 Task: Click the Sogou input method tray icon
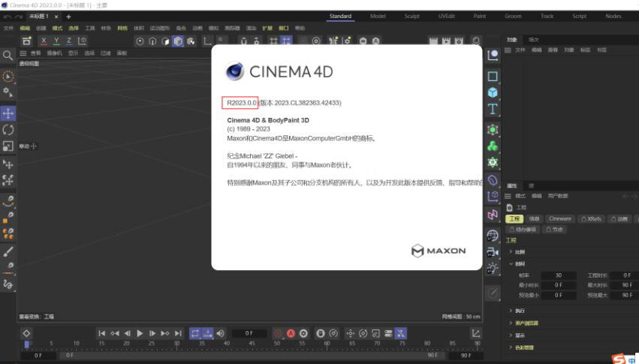click(619, 359)
